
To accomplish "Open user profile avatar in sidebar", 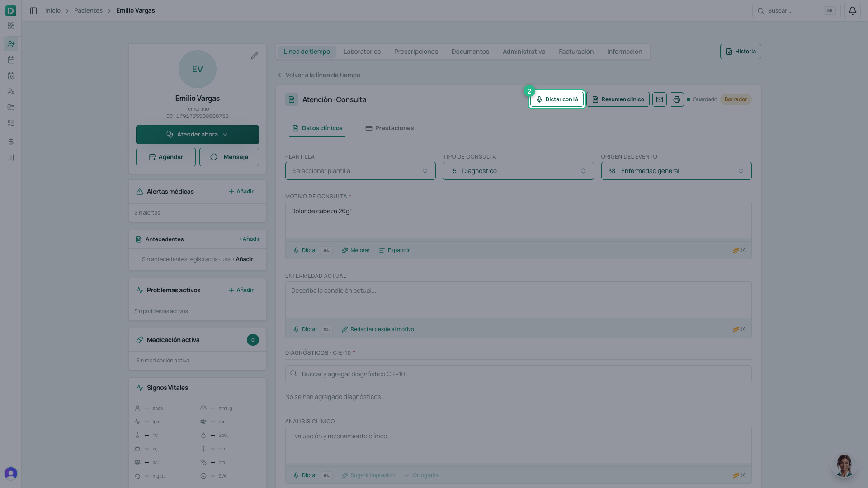I will pos(11,473).
